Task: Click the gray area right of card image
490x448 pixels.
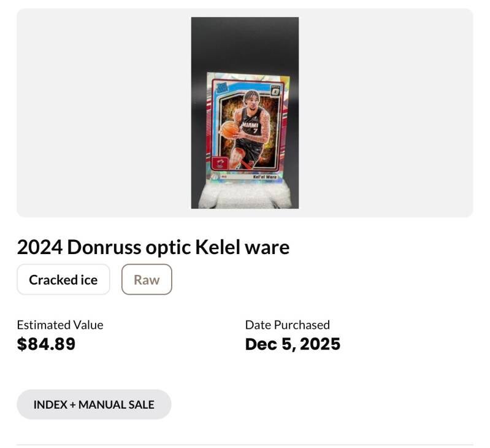Action: click(386, 114)
